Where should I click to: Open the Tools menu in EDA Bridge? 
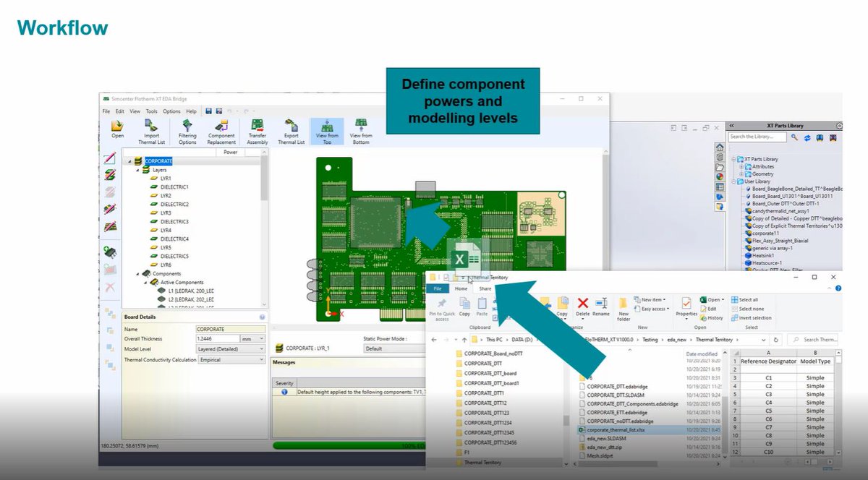pos(151,111)
